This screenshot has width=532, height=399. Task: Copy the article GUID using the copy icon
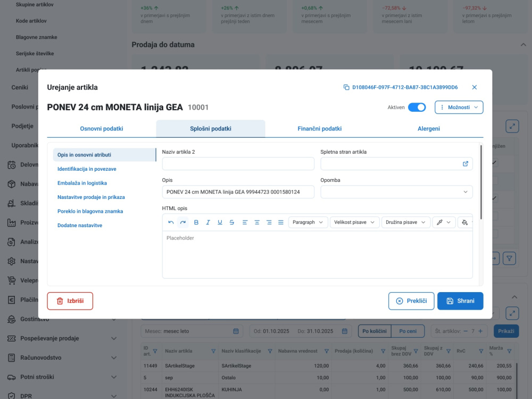pyautogui.click(x=346, y=87)
